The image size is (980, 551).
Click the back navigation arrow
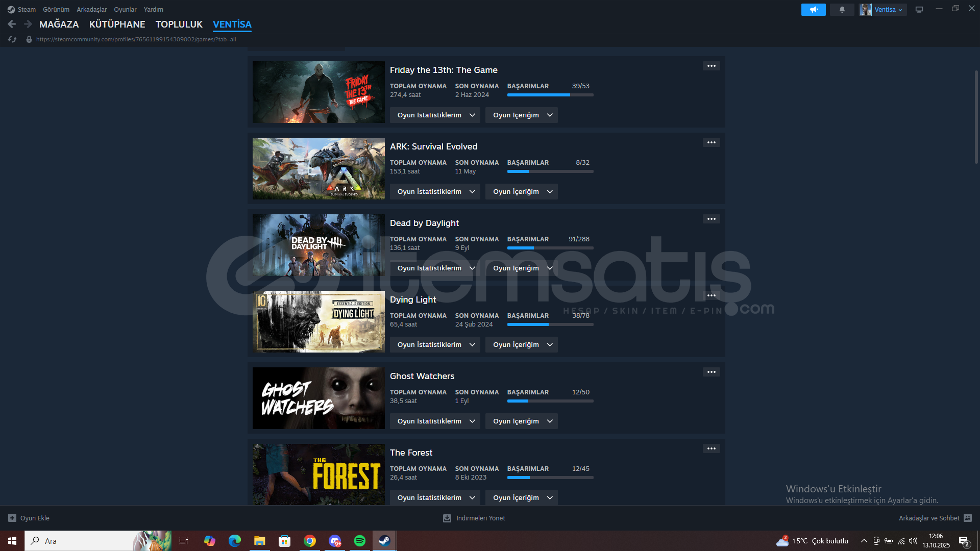(x=12, y=24)
